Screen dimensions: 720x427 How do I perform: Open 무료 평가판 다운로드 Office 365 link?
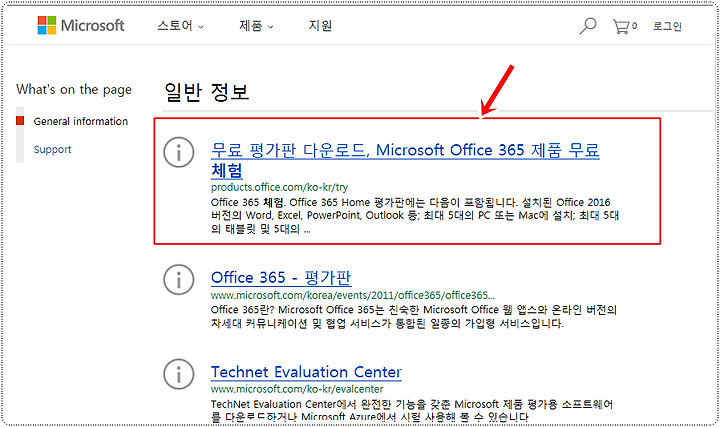(405, 160)
